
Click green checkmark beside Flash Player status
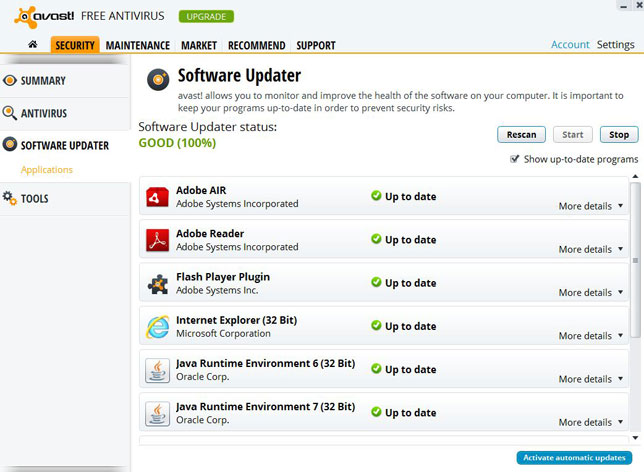(x=376, y=282)
